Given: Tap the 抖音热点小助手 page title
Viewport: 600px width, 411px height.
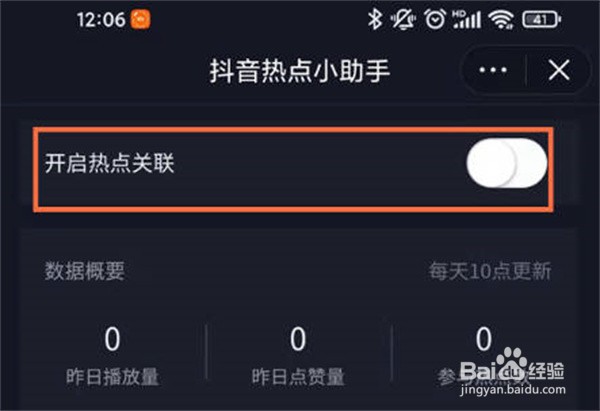Looking at the screenshot, I should click(300, 71).
